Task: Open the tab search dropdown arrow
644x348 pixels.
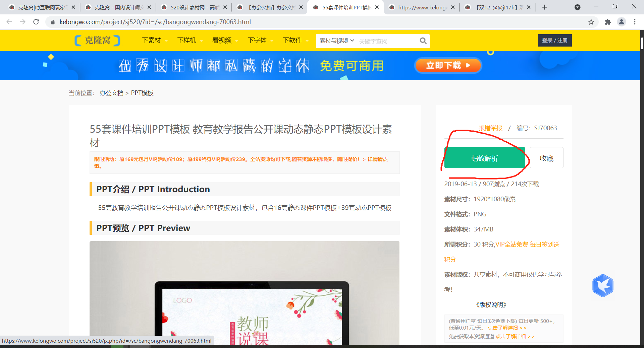Action: point(577,7)
